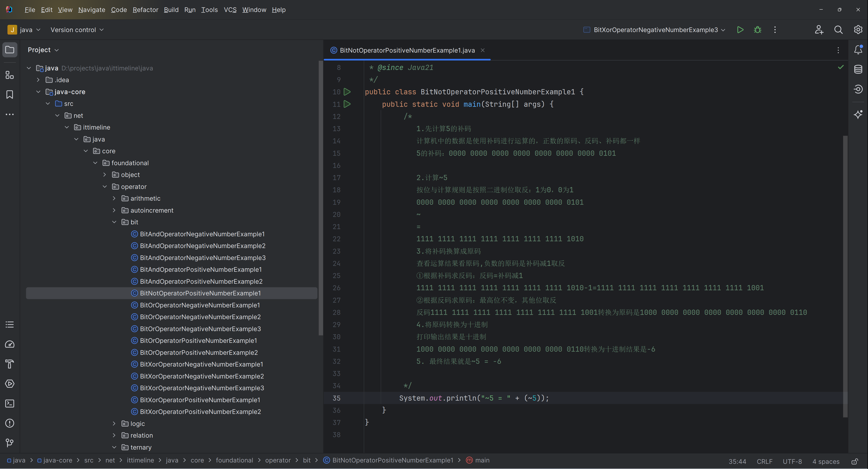This screenshot has width=868, height=469.
Task: Open the Structure tool window icon
Action: (x=10, y=75)
